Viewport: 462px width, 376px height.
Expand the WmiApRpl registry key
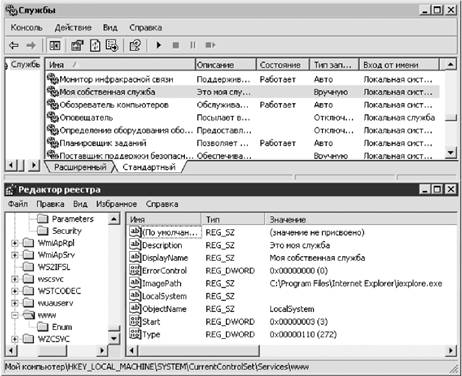15,243
